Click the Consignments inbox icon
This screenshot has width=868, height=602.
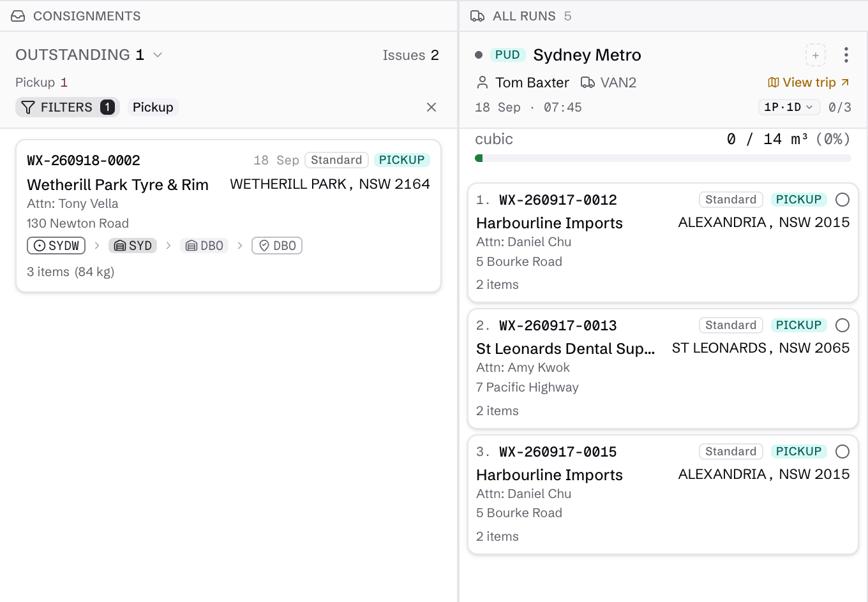coord(18,16)
